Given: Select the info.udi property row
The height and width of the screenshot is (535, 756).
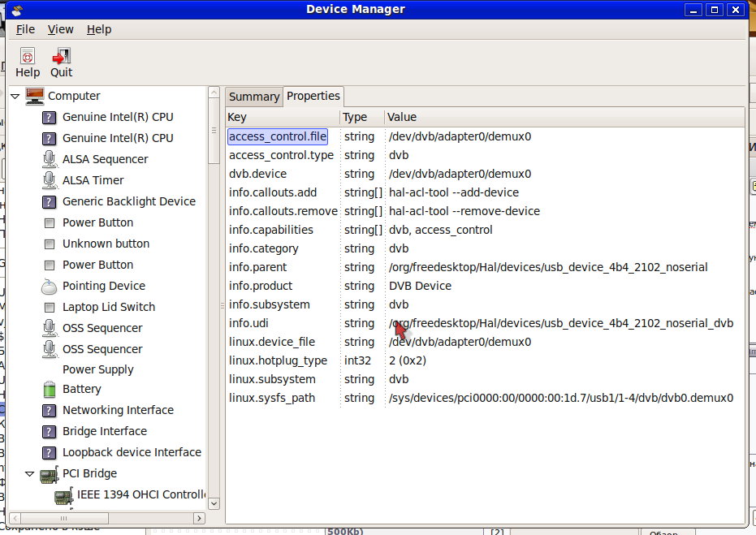Looking at the screenshot, I should [479, 323].
